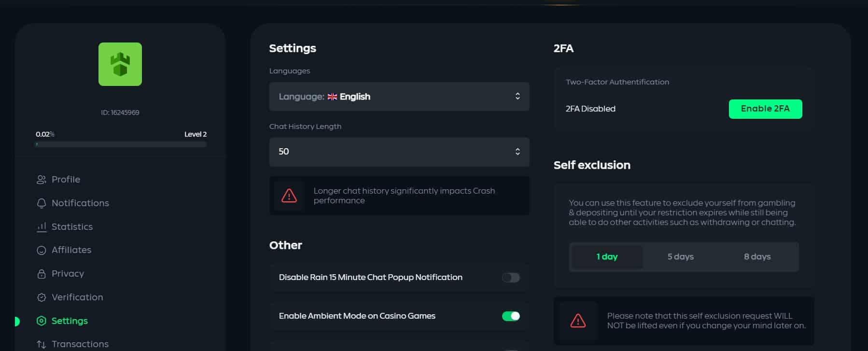Click the Statistics bar chart icon
The width and height of the screenshot is (868, 351).
coord(42,227)
